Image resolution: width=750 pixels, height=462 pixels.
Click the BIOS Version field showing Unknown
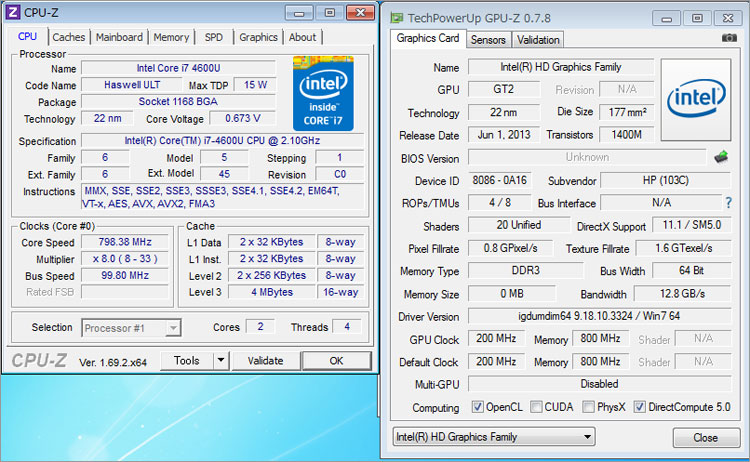[x=587, y=157]
